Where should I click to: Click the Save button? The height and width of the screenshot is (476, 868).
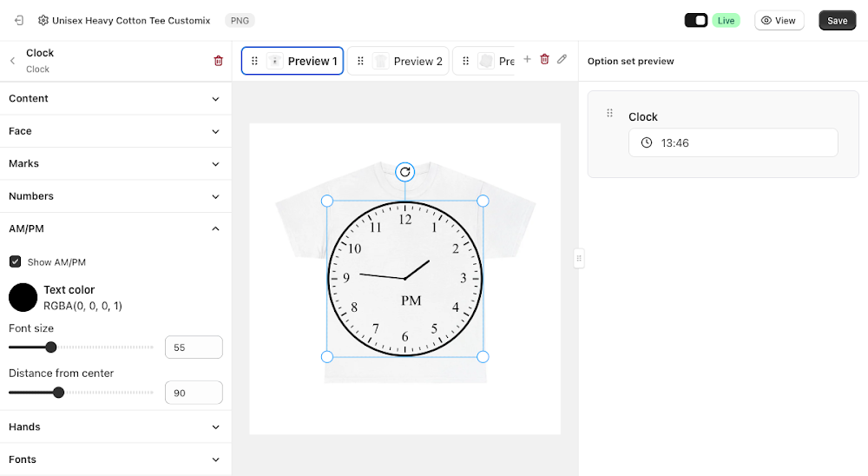point(837,21)
